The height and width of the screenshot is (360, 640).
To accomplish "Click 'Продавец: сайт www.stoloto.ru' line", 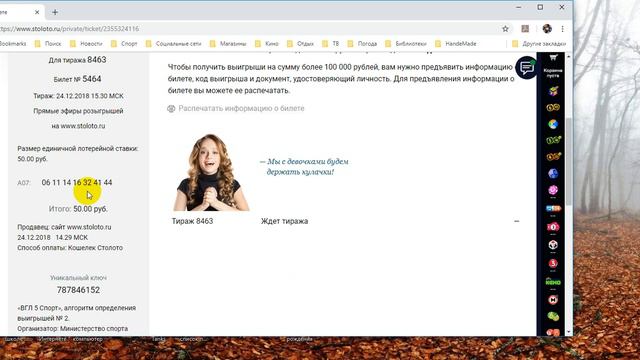I will pyautogui.click(x=64, y=227).
